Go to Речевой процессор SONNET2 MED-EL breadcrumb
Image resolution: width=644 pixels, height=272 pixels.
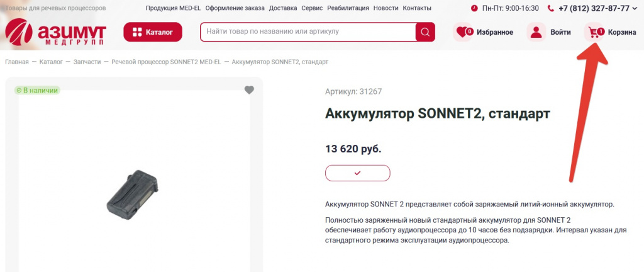point(166,62)
